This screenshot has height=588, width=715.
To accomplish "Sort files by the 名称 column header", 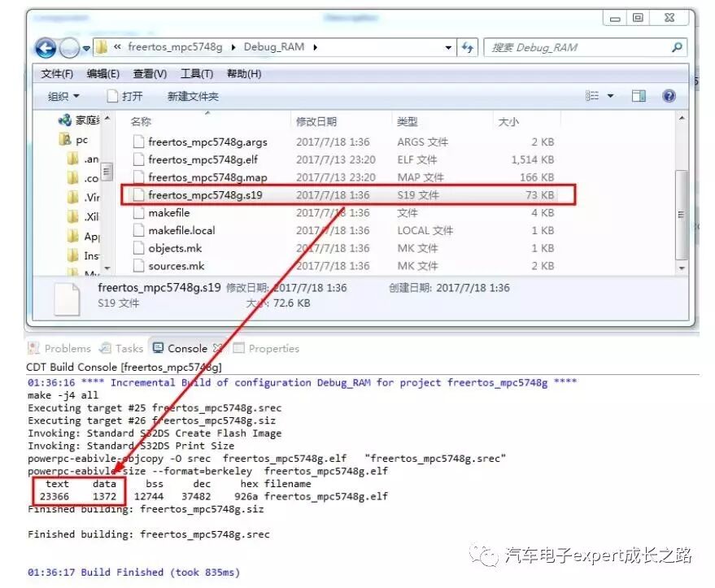I will [141, 121].
